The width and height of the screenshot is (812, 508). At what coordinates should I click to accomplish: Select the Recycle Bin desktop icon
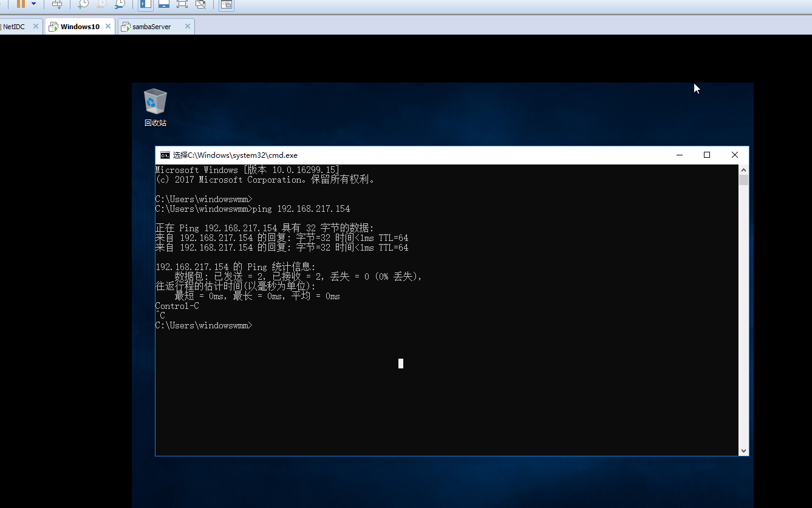pos(155,108)
